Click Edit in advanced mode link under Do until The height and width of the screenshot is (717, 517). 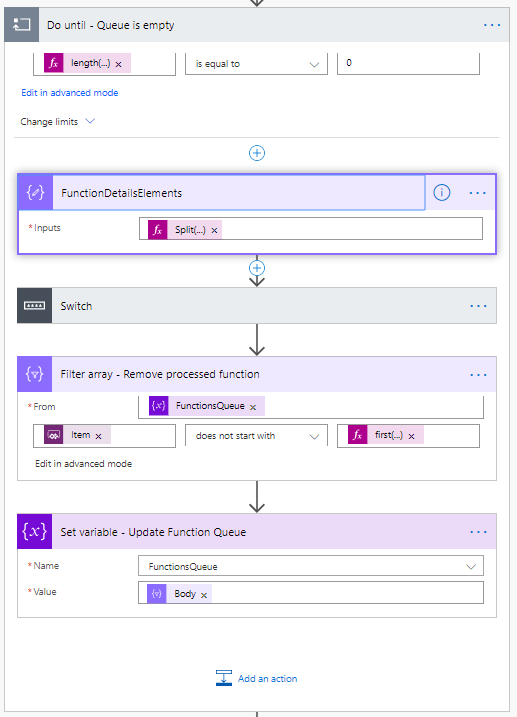tap(70, 92)
